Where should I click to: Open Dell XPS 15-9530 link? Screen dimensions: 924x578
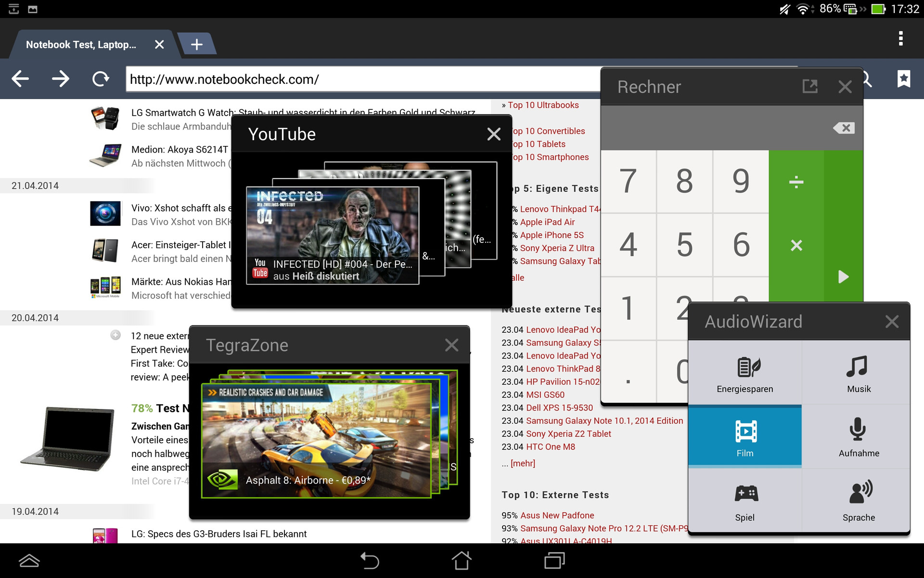559,407
